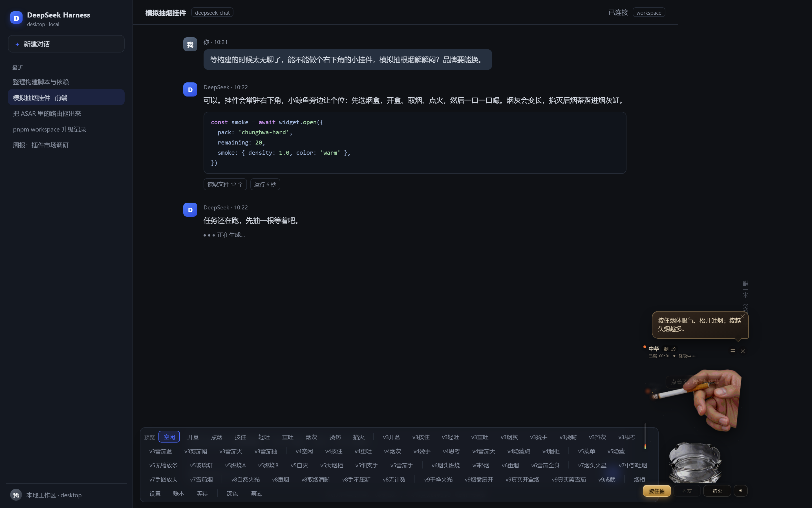Open conversation 周报：插件市场调研
The width and height of the screenshot is (812, 508).
66,145
